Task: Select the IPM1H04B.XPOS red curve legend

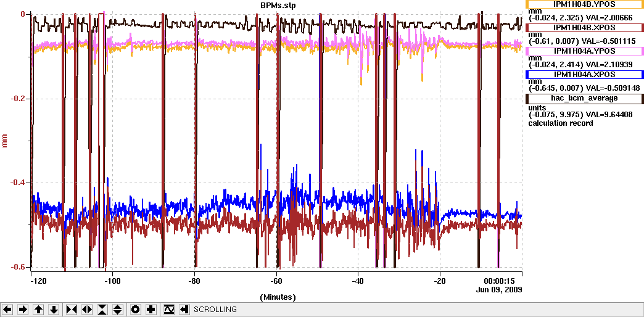Action: click(x=584, y=28)
